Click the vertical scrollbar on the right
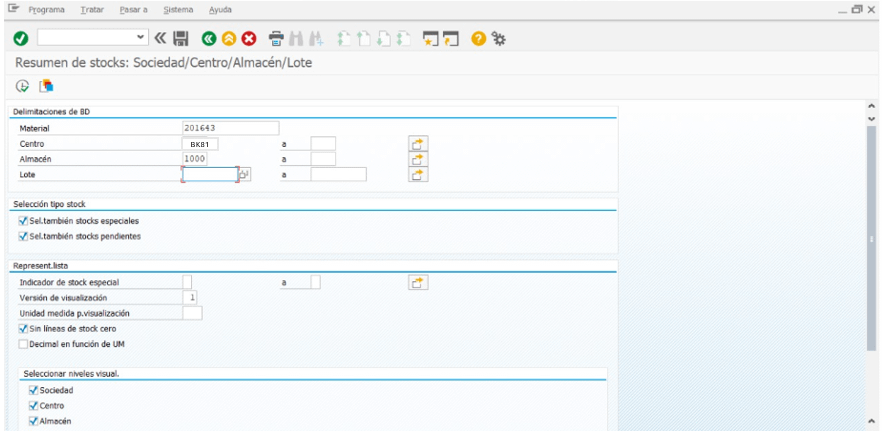The width and height of the screenshot is (882, 431). 871,240
